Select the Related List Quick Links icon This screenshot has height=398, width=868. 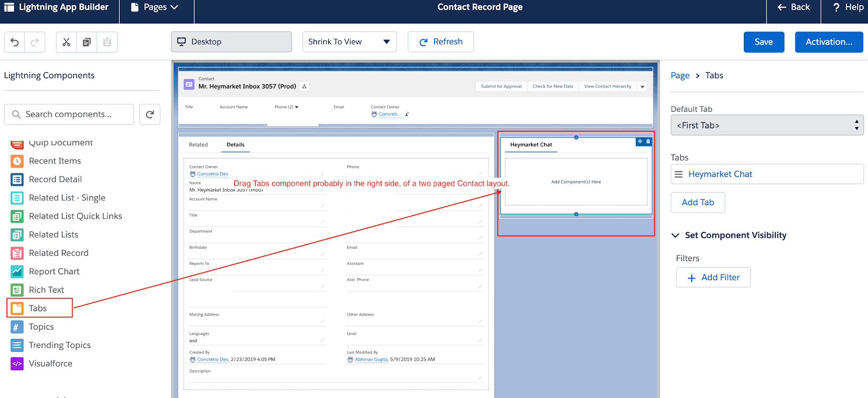pos(17,217)
